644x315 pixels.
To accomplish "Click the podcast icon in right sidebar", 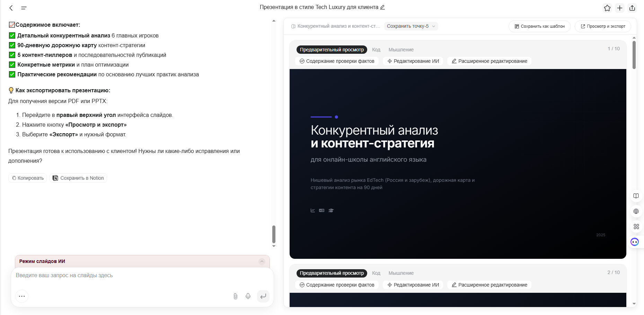I will coord(636,211).
